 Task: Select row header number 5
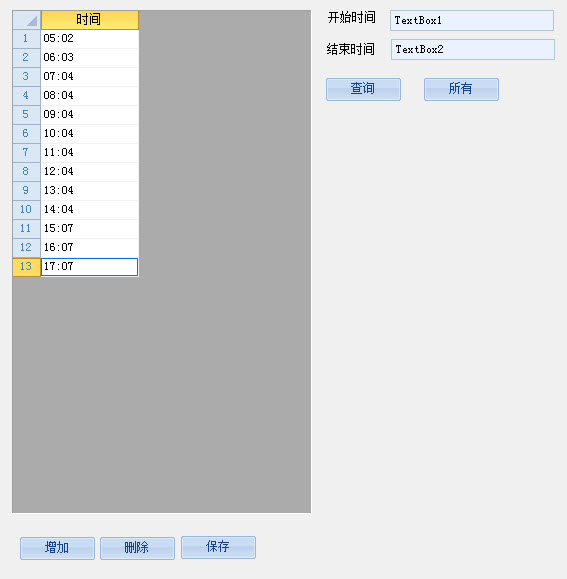(x=27, y=115)
